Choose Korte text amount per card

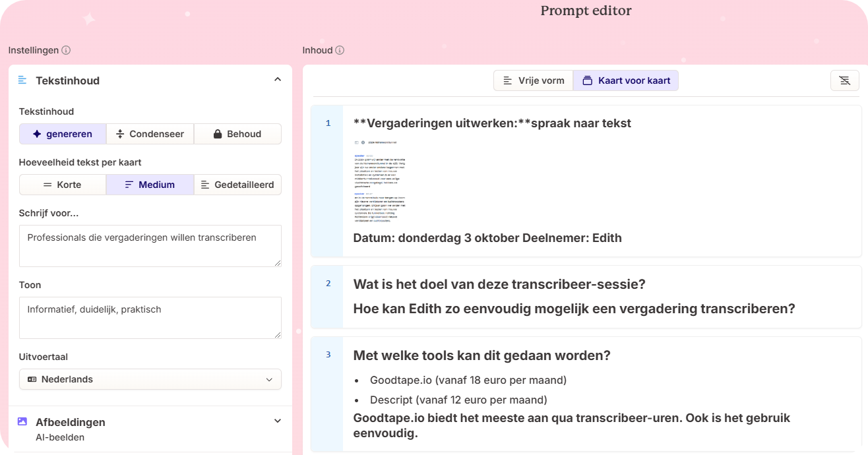click(63, 185)
